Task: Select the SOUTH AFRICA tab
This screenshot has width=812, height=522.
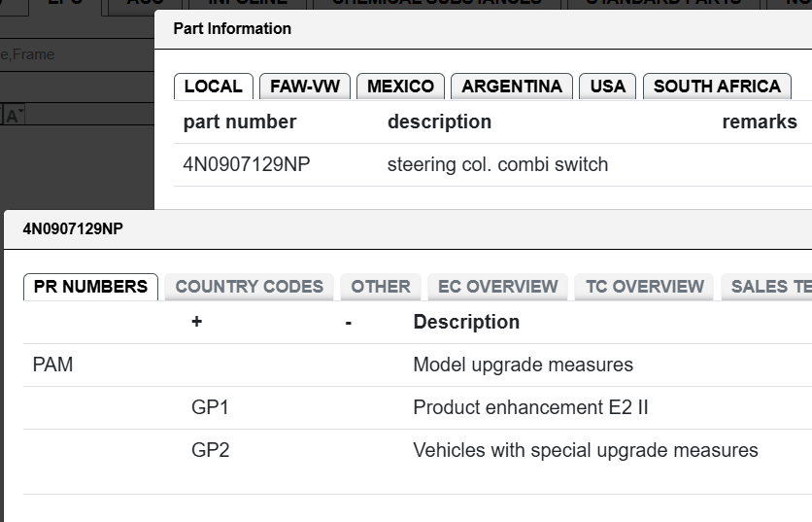Action: pyautogui.click(x=717, y=87)
